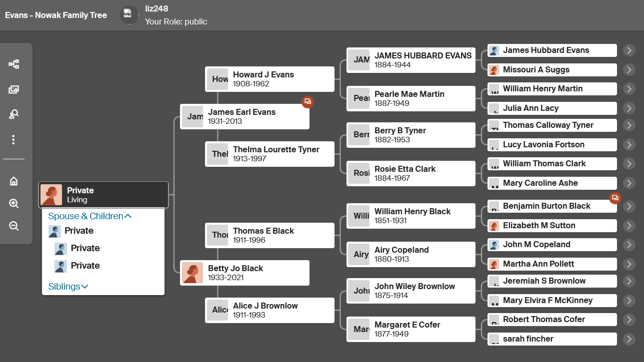Click the Evans - Nowak Family Tree title

pos(56,15)
